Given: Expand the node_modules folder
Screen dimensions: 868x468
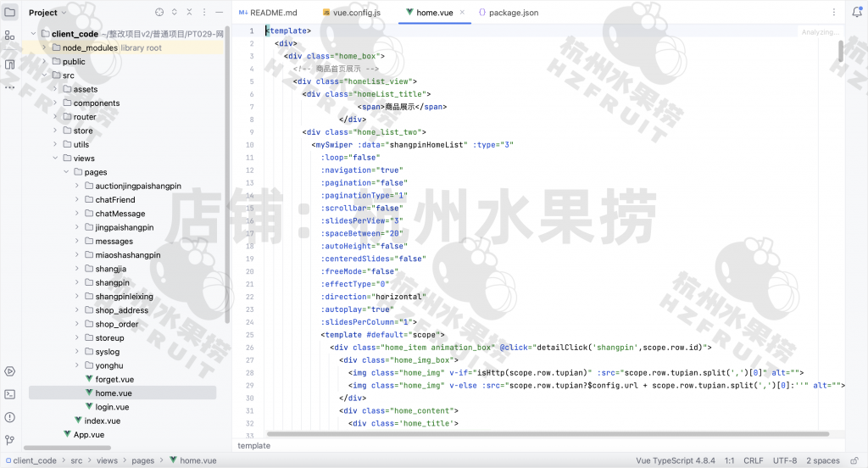Looking at the screenshot, I should tap(43, 48).
